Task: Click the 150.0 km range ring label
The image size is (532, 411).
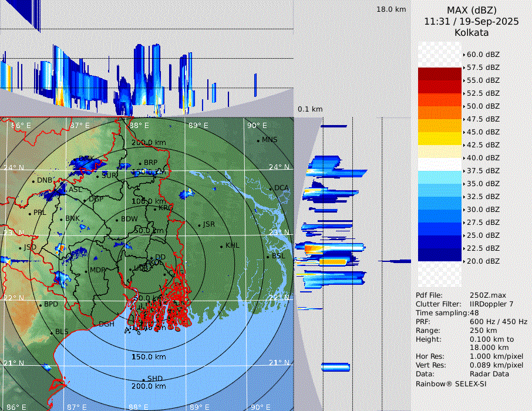Action: 149,357
